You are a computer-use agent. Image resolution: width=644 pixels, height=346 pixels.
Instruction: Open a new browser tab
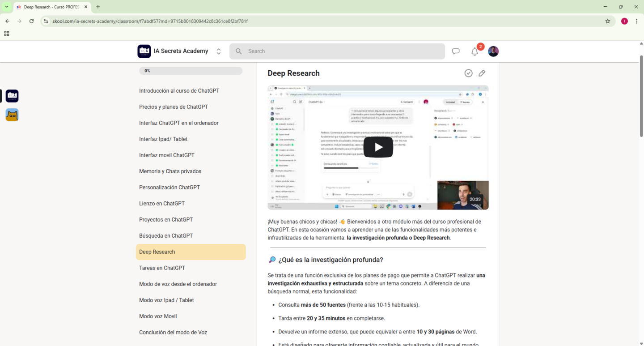coord(98,7)
